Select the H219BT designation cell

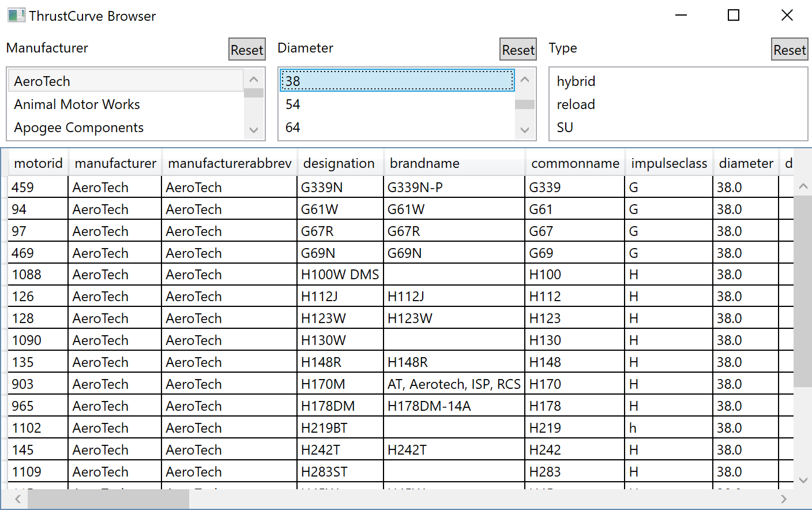[x=340, y=428]
